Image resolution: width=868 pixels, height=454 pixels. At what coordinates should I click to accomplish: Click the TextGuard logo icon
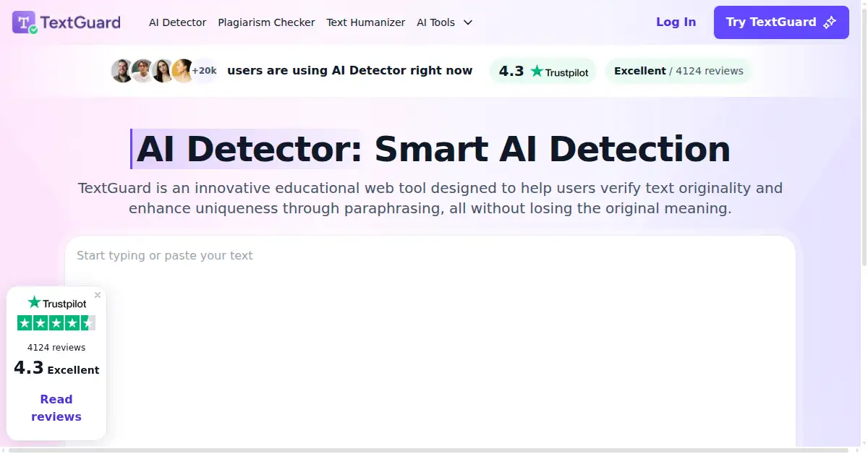25,22
